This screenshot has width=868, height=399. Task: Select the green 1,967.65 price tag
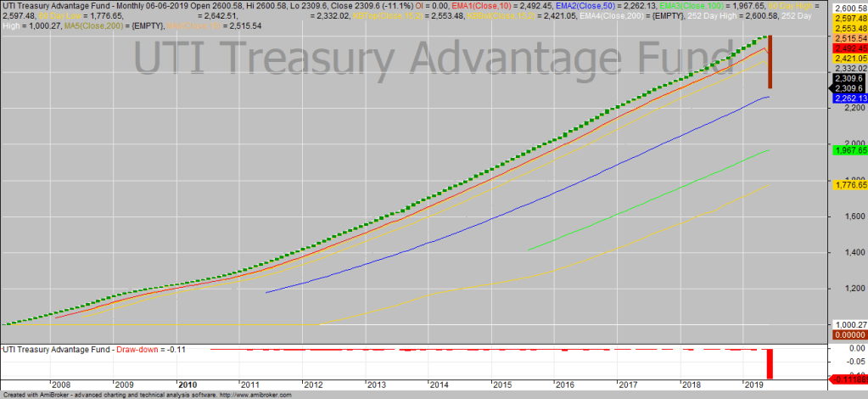coord(848,150)
